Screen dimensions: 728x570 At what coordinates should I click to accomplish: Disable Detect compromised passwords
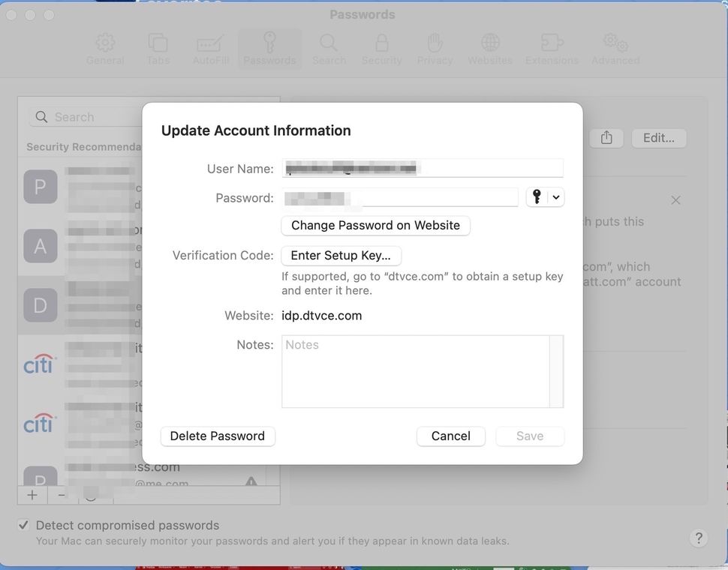click(x=23, y=525)
